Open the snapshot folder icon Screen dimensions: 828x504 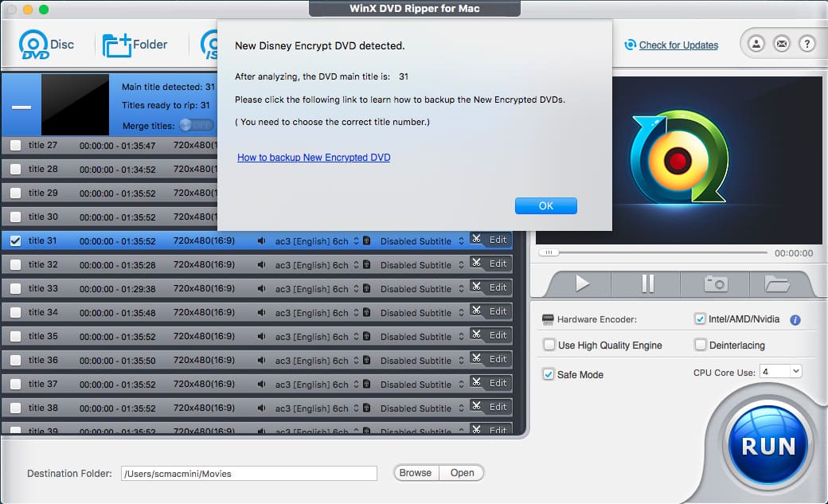pos(777,283)
